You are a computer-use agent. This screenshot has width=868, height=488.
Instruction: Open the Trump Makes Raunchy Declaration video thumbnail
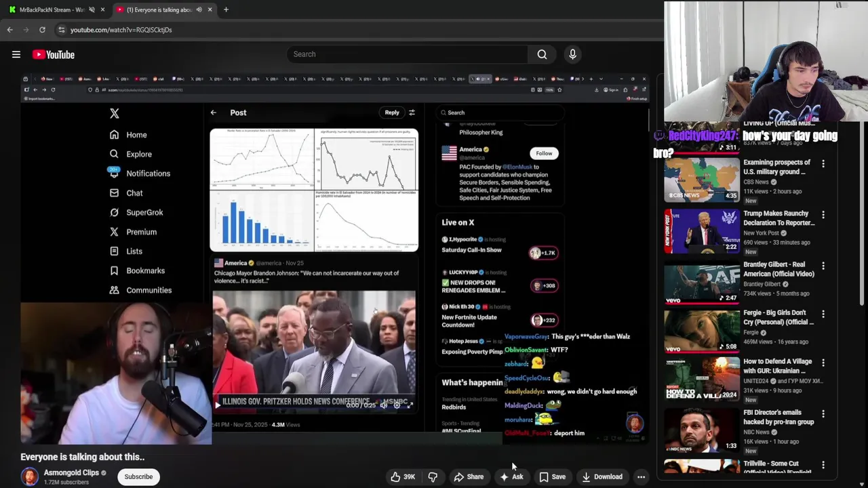(x=702, y=231)
